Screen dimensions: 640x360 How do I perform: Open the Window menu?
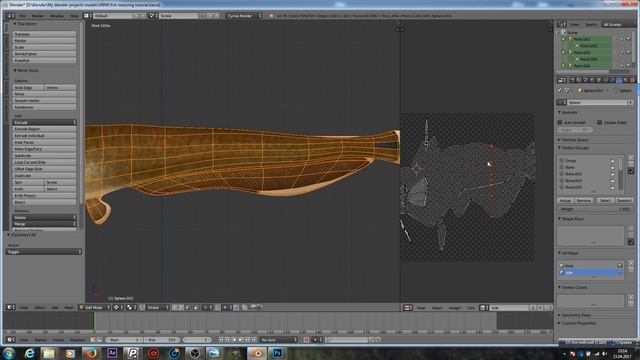(x=57, y=16)
